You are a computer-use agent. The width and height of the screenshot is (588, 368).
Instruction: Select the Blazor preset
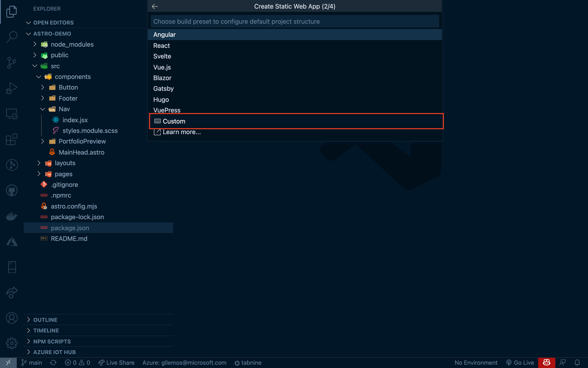[295, 78]
